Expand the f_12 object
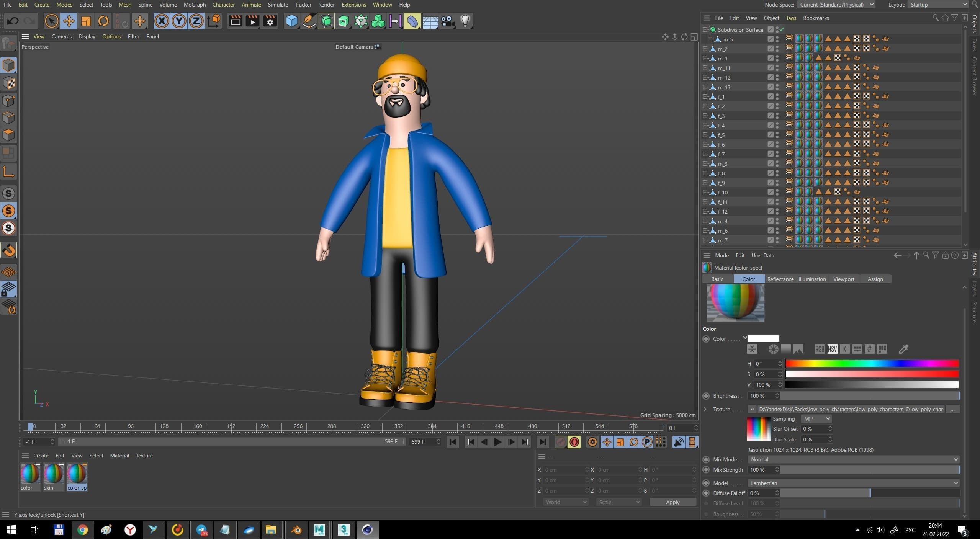The image size is (980, 539). click(705, 211)
